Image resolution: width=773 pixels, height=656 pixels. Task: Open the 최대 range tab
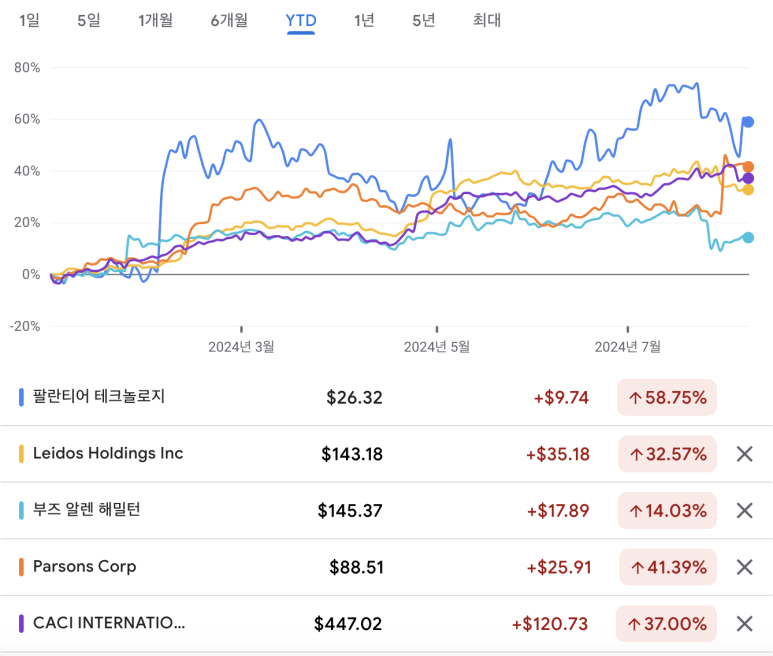[x=487, y=20]
